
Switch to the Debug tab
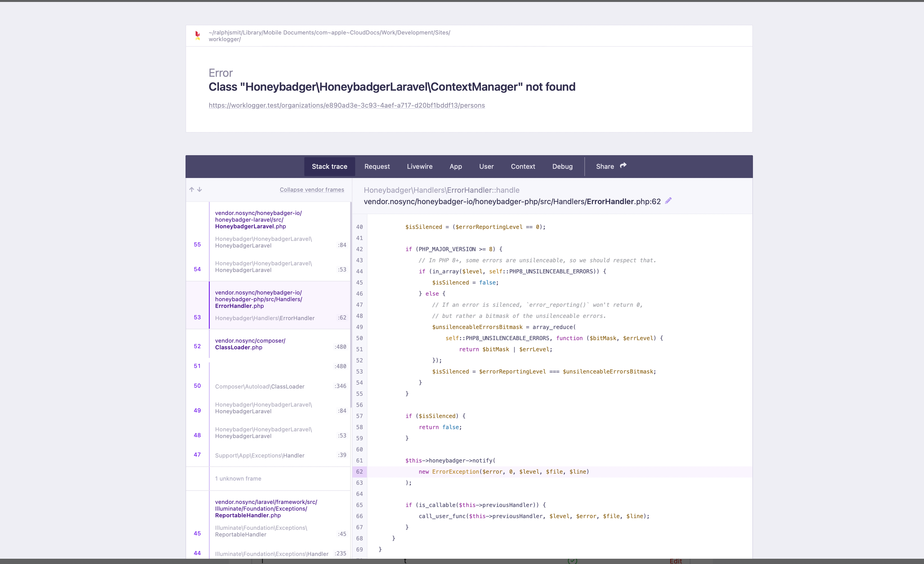click(x=562, y=167)
